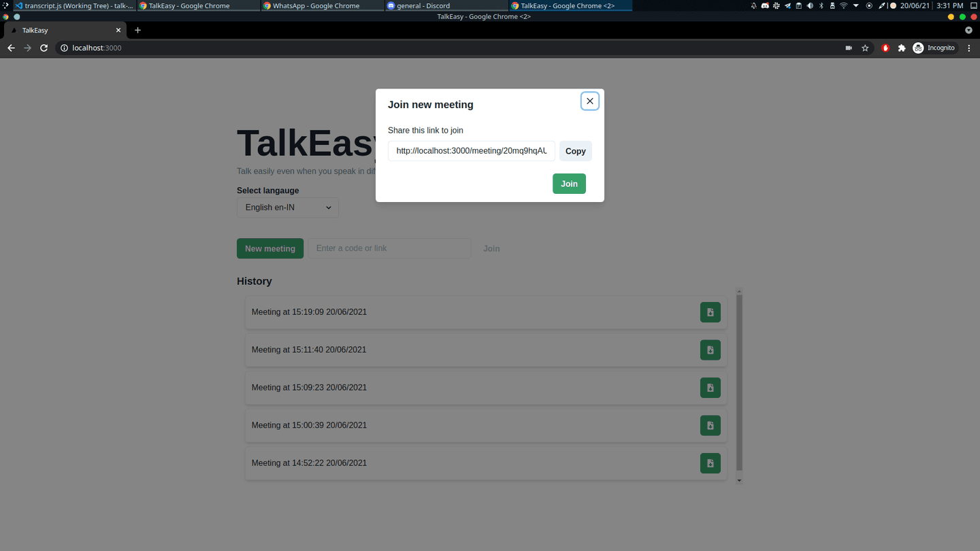Open Telegram tray icon
This screenshot has height=551, width=980.
click(787, 5)
